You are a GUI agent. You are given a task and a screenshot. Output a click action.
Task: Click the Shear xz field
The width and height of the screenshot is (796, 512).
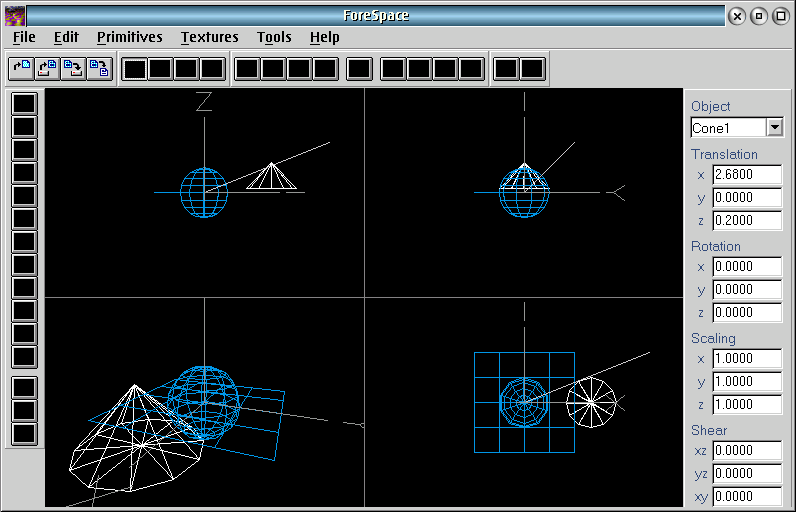pyautogui.click(x=747, y=451)
